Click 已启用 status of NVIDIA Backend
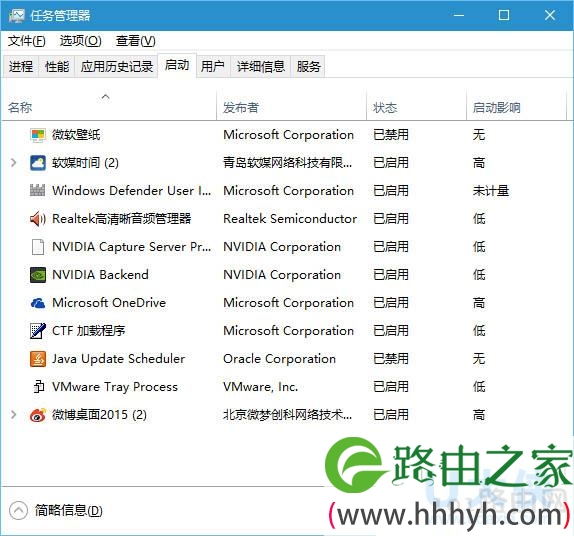 click(391, 275)
